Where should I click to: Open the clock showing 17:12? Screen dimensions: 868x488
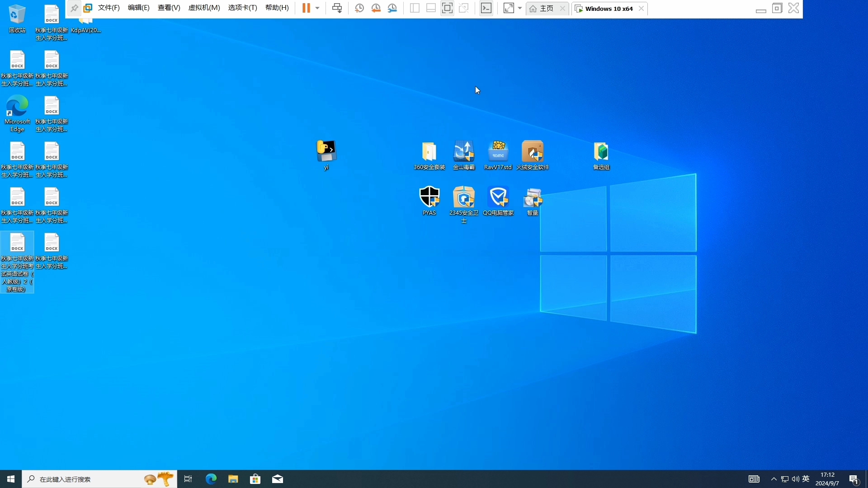(x=827, y=479)
